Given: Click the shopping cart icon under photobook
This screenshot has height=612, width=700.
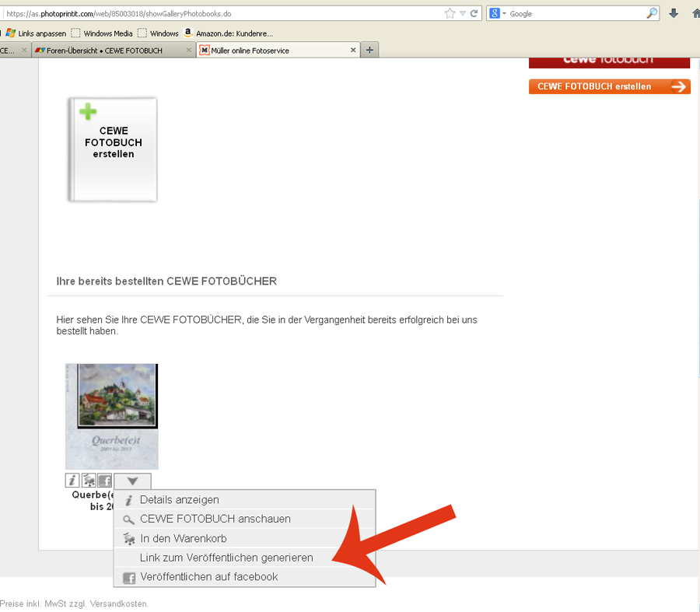Looking at the screenshot, I should click(x=89, y=481).
